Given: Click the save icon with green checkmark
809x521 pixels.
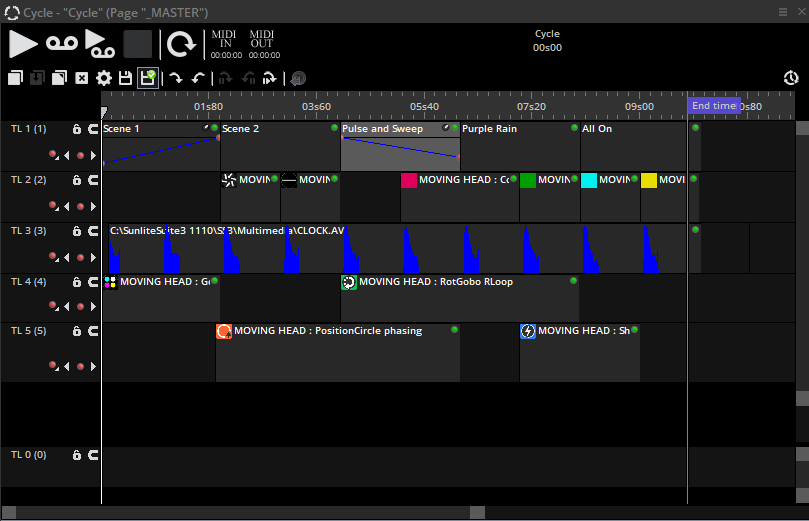Looking at the screenshot, I should 147,78.
